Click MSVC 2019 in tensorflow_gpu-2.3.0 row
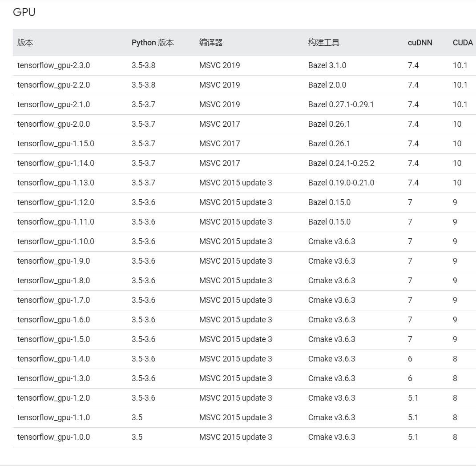This screenshot has height=466, width=476. 219,65
